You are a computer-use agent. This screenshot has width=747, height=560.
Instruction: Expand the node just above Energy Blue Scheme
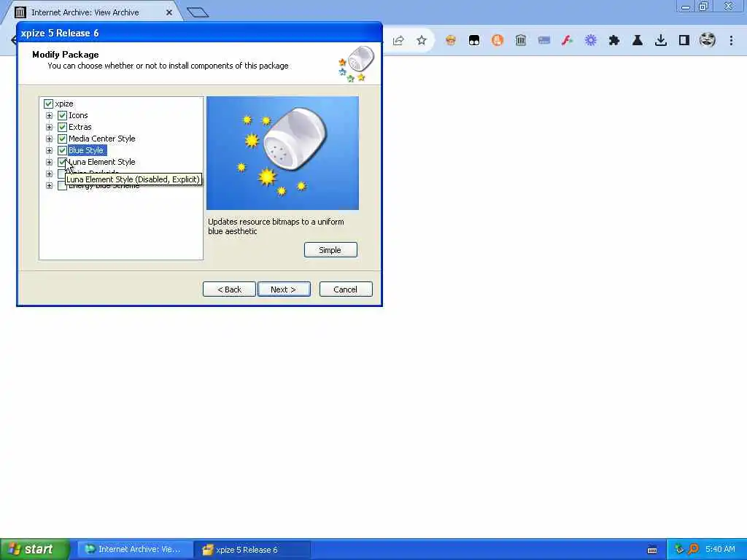[x=49, y=174]
